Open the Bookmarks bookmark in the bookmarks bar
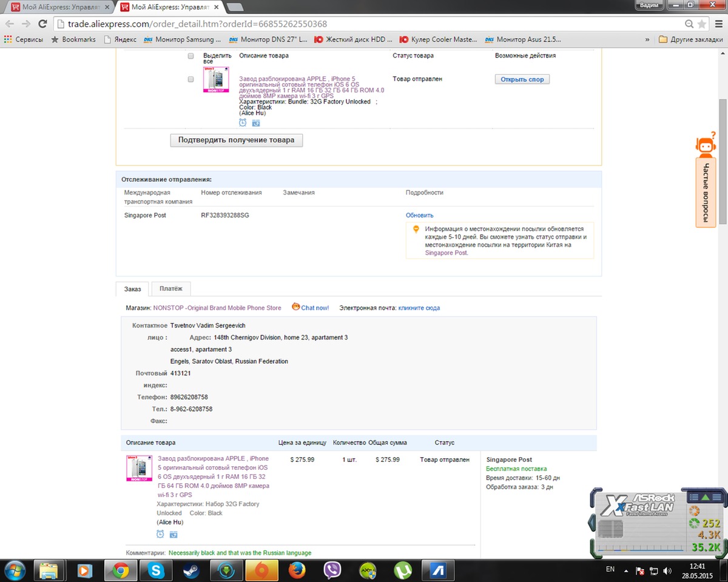Screen dimensions: 728x582 pos(73,39)
